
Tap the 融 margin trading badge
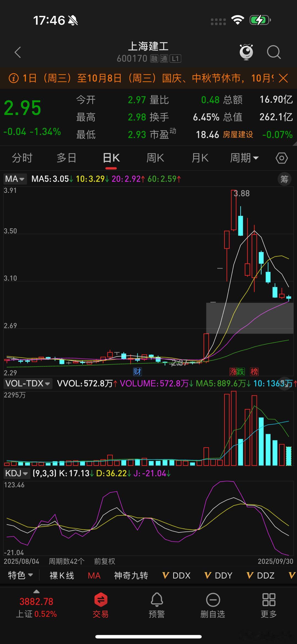coord(154,59)
